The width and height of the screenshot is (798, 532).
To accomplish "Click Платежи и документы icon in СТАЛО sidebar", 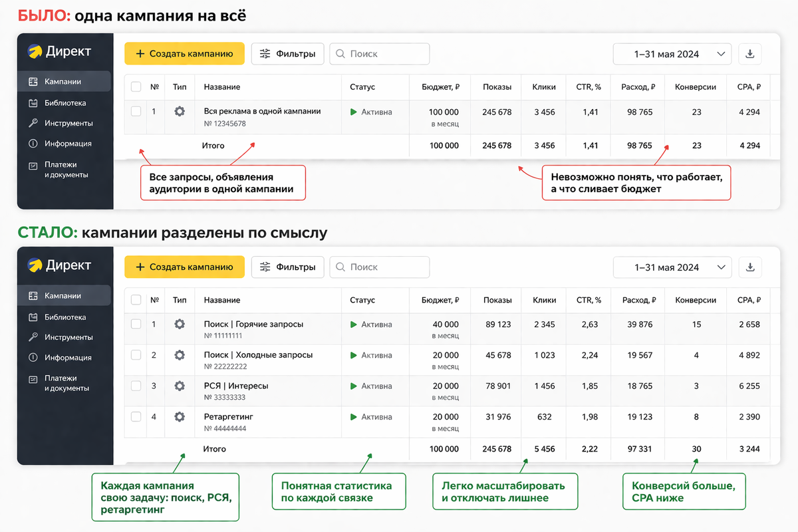I will (x=33, y=378).
